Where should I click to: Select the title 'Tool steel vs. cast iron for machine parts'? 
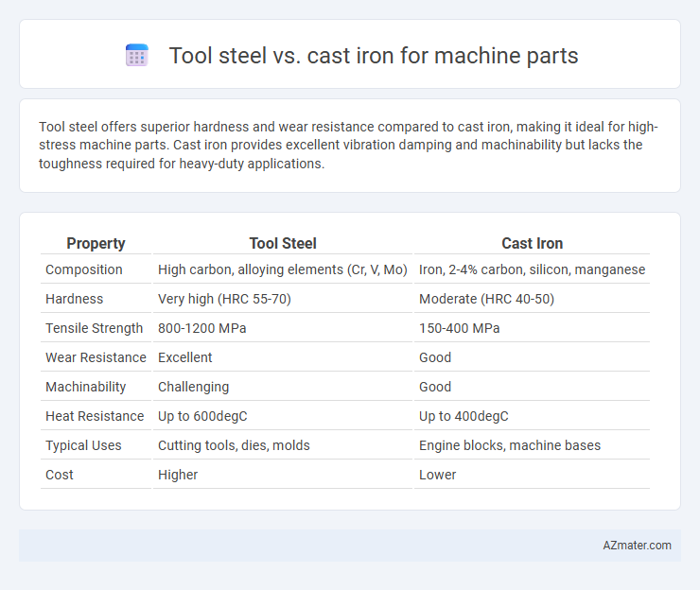[x=374, y=56]
